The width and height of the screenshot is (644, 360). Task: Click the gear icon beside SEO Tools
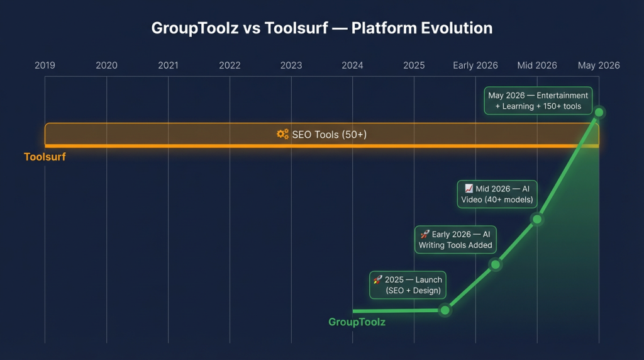click(x=282, y=134)
